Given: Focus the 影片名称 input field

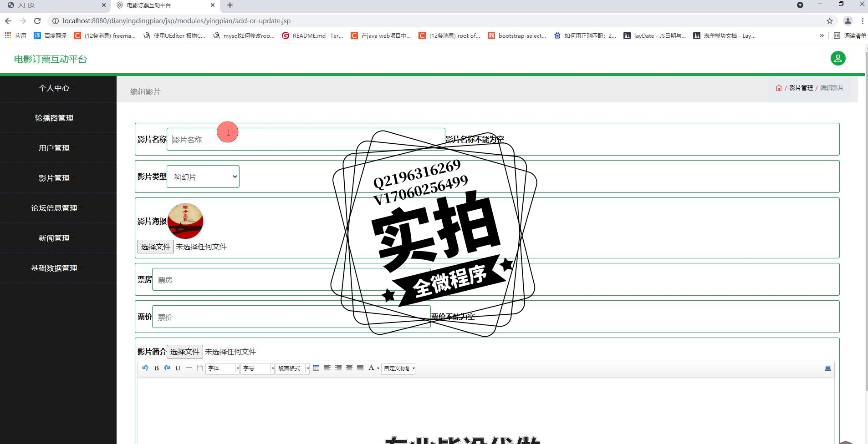Looking at the screenshot, I should click(x=306, y=139).
